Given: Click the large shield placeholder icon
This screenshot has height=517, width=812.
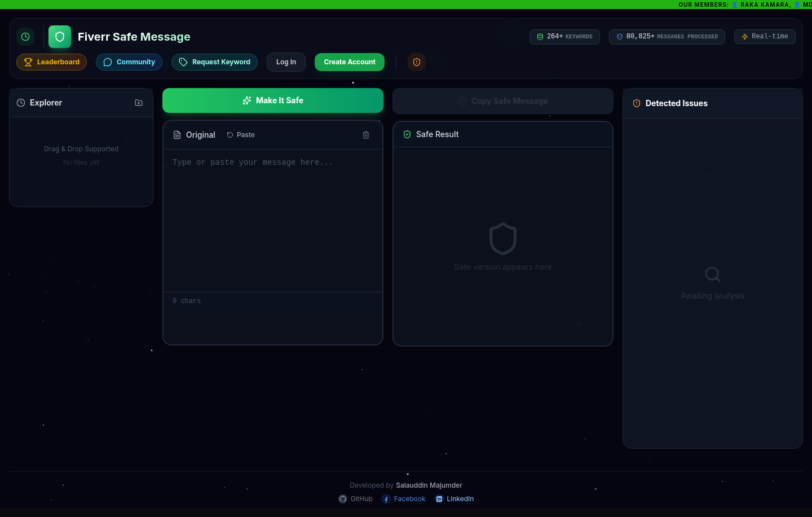Looking at the screenshot, I should [503, 239].
